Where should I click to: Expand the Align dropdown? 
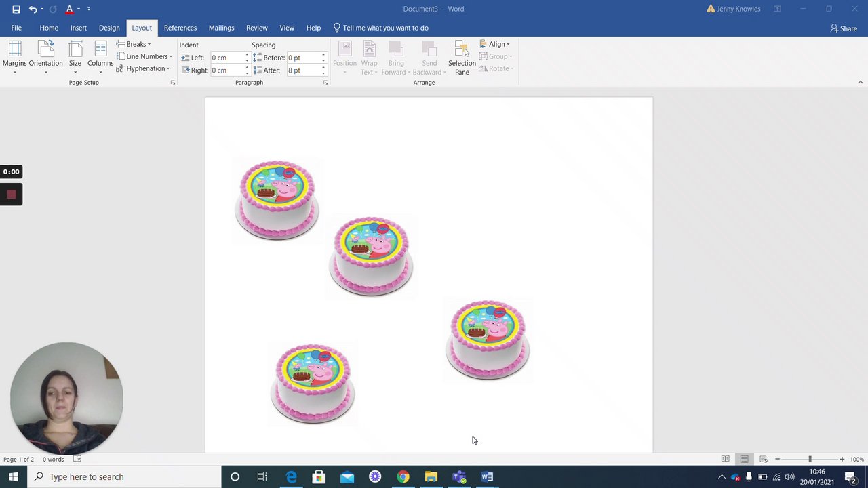click(x=494, y=44)
